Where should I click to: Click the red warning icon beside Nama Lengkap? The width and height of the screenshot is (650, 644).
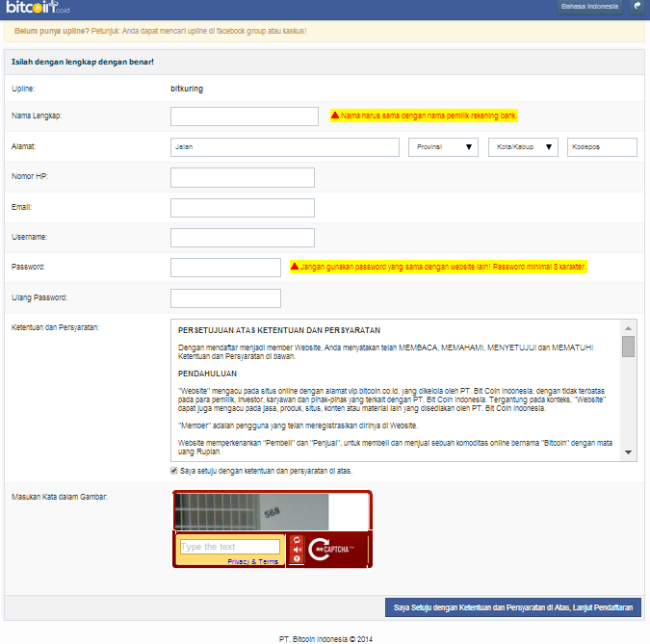click(335, 116)
